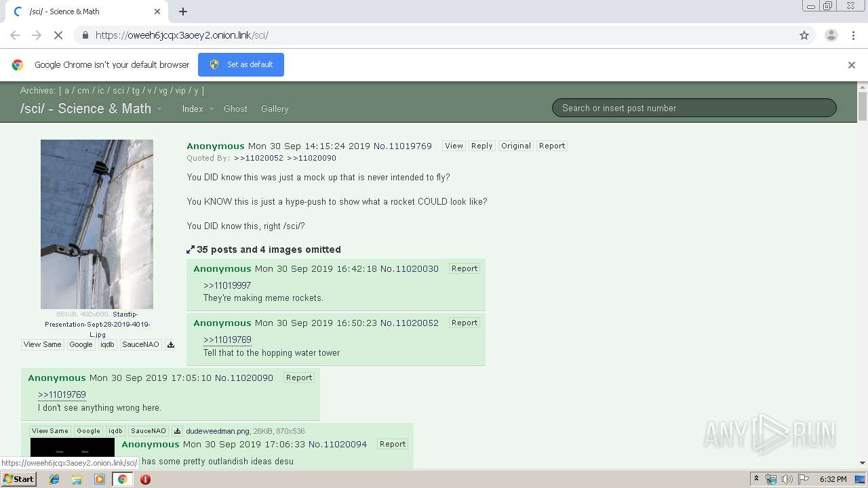Click View Same under Starship image
This screenshot has width=868, height=488.
[x=42, y=344]
